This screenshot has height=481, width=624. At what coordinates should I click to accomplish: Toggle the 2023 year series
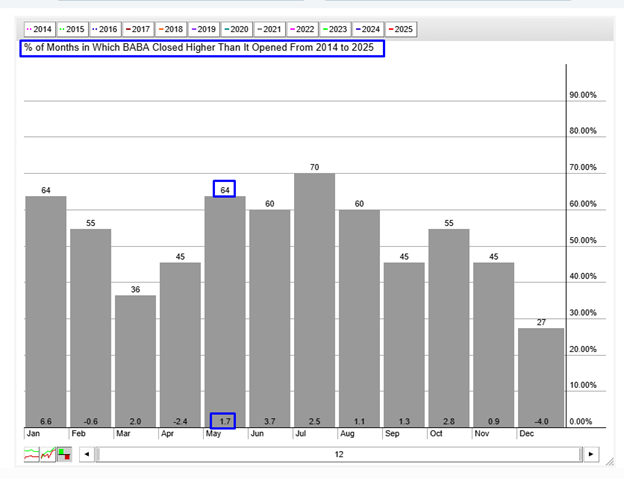coord(335,29)
